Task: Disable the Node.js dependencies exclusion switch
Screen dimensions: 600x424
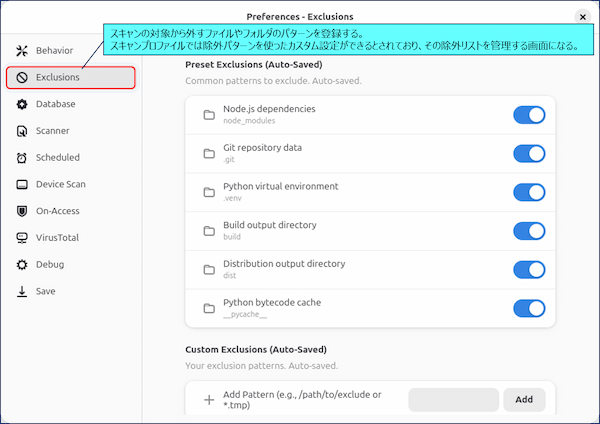Action: pos(529,115)
